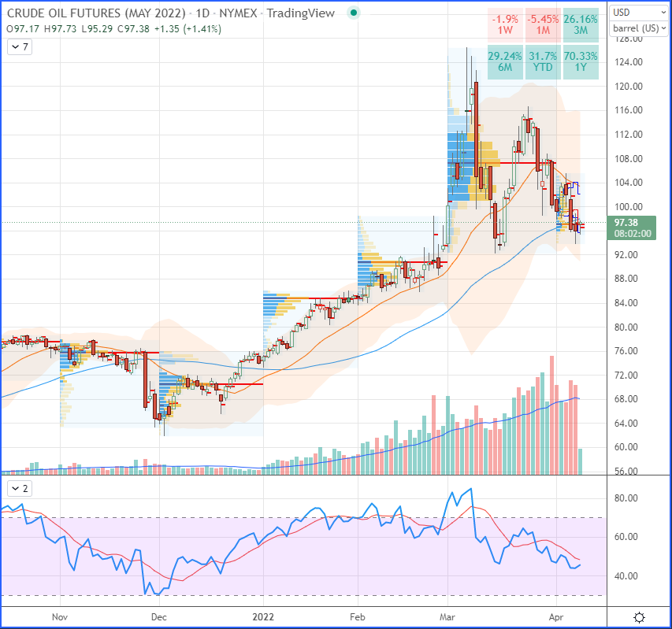Click the 08:02:00 countdown label
672x629 pixels.
[x=632, y=234]
